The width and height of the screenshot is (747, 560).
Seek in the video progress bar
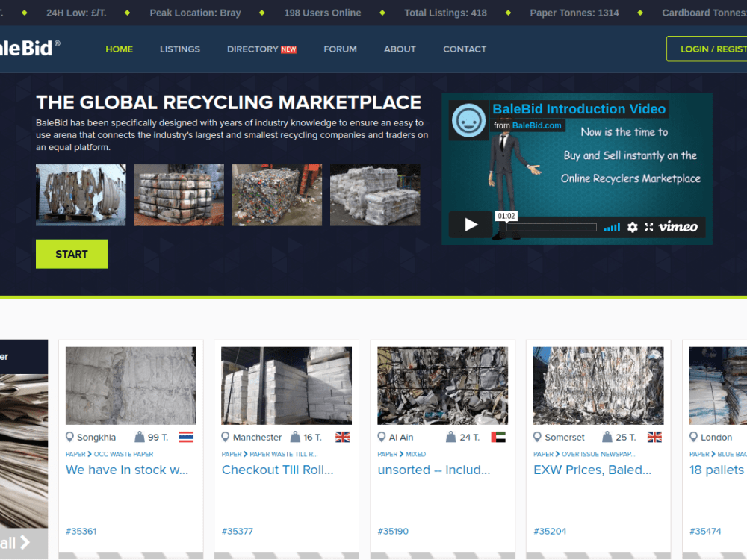551,227
